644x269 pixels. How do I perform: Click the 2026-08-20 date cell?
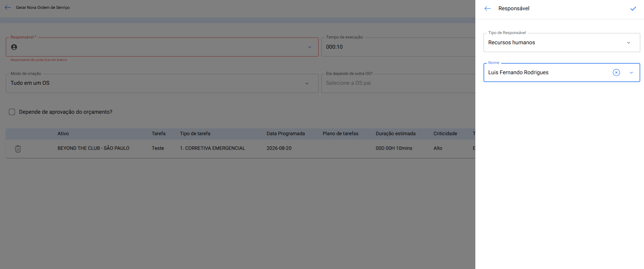pyautogui.click(x=279, y=148)
